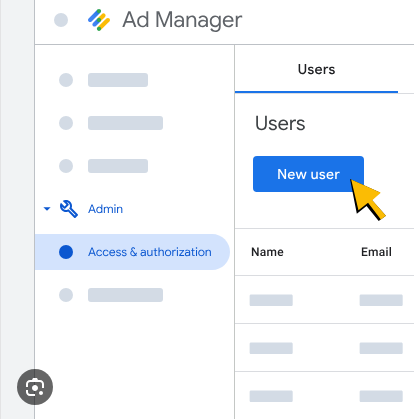Click the Email column header
The width and height of the screenshot is (414, 419).
click(x=376, y=252)
